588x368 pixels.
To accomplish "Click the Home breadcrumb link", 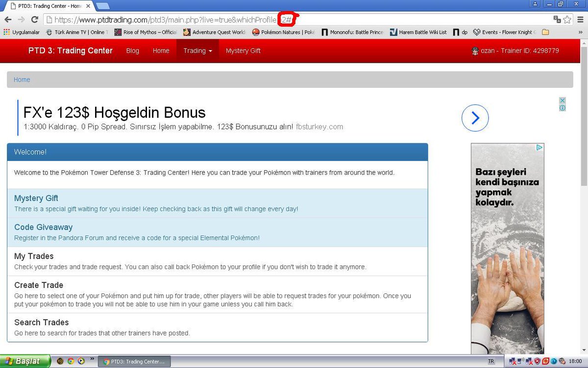I will pyautogui.click(x=22, y=79).
